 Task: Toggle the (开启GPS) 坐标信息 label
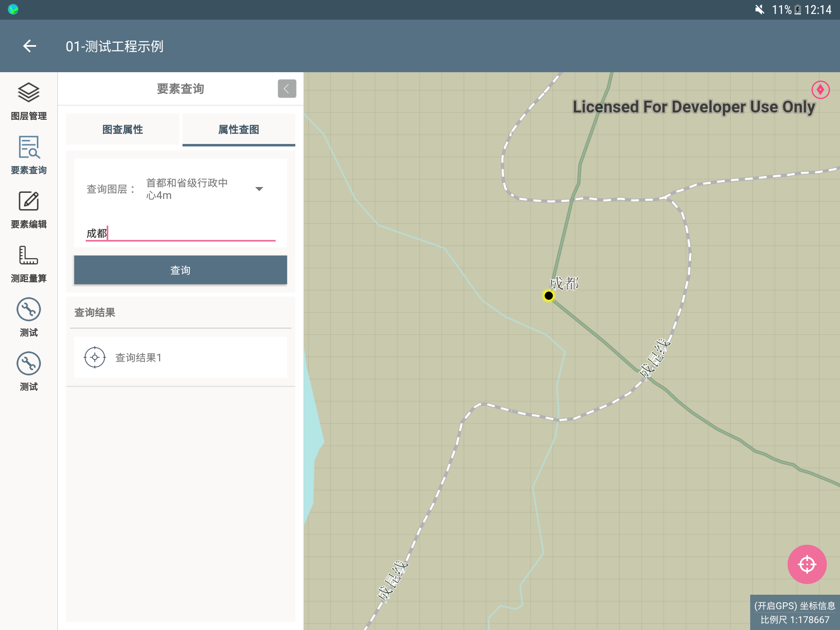point(794,606)
